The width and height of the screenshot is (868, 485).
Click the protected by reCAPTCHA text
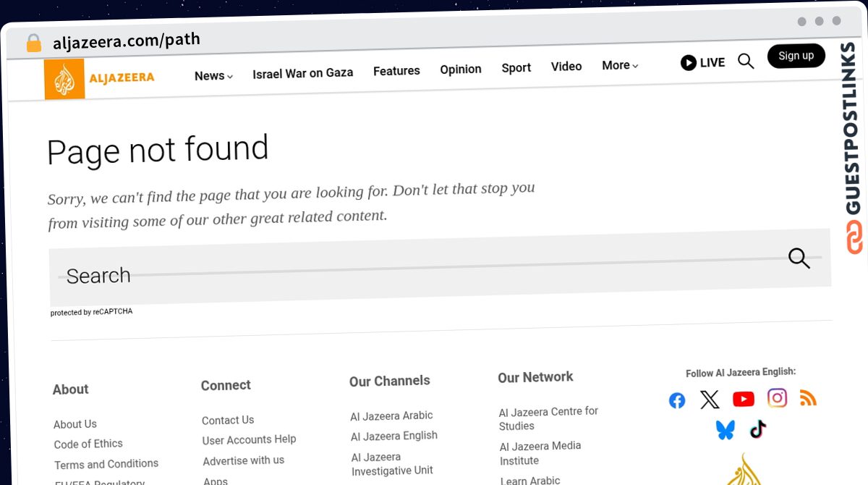pyautogui.click(x=92, y=312)
